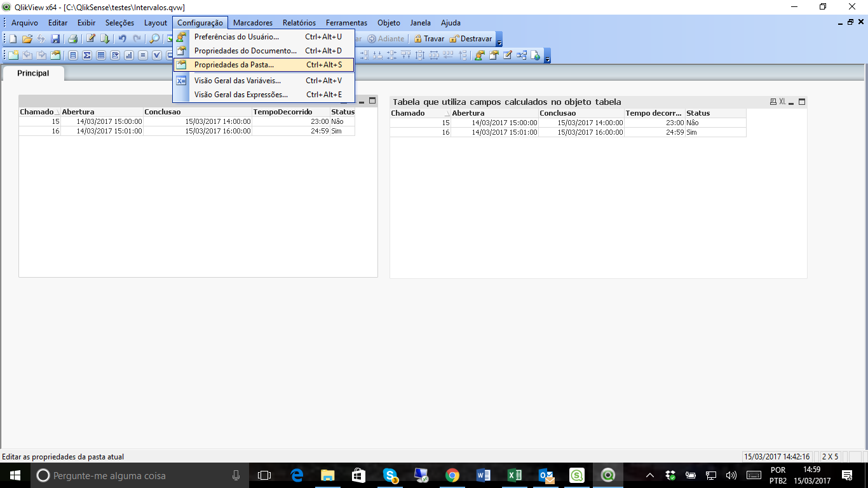Open the Layout menu
The image size is (868, 488).
tap(156, 22)
